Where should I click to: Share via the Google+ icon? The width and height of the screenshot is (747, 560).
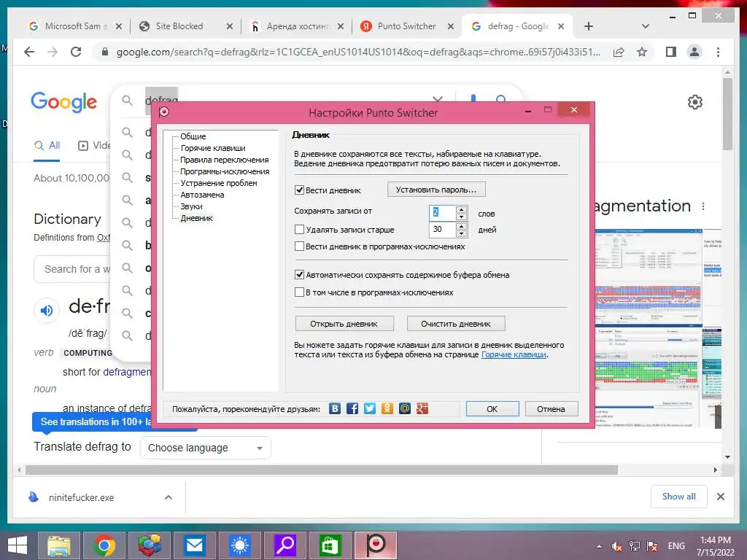(x=422, y=408)
